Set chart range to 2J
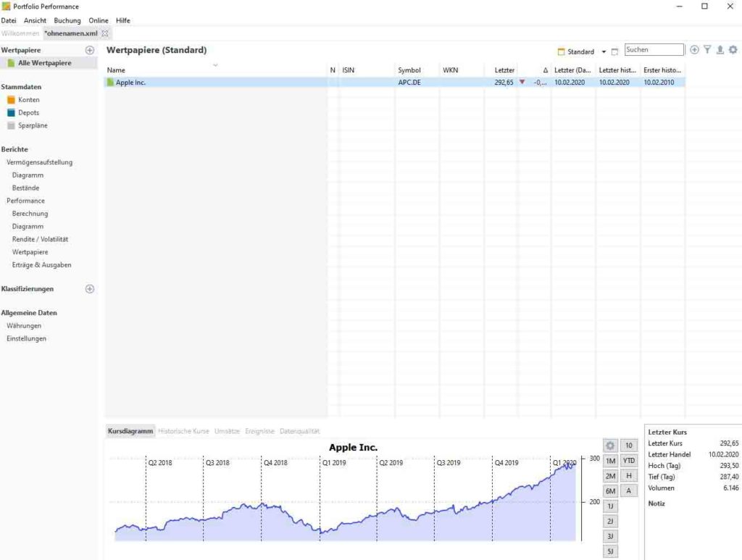This screenshot has width=742, height=560. click(610, 521)
